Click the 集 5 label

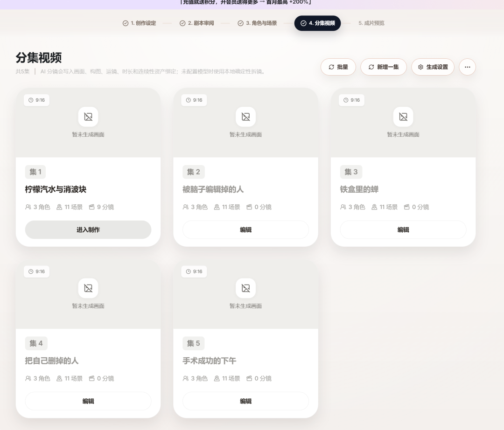[x=194, y=343]
